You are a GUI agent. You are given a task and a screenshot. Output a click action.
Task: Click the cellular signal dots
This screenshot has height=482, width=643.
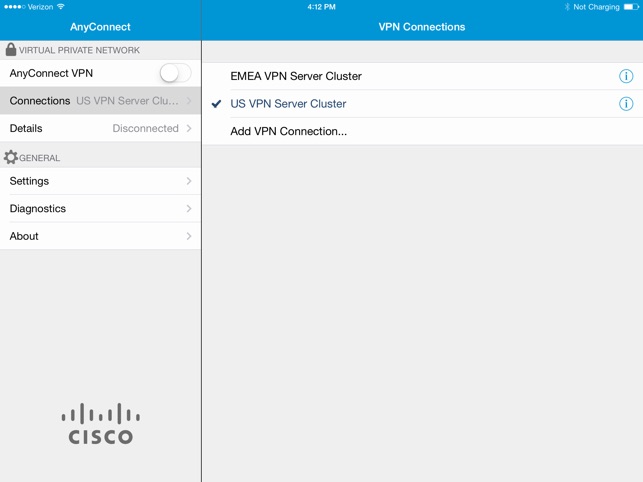(x=15, y=7)
